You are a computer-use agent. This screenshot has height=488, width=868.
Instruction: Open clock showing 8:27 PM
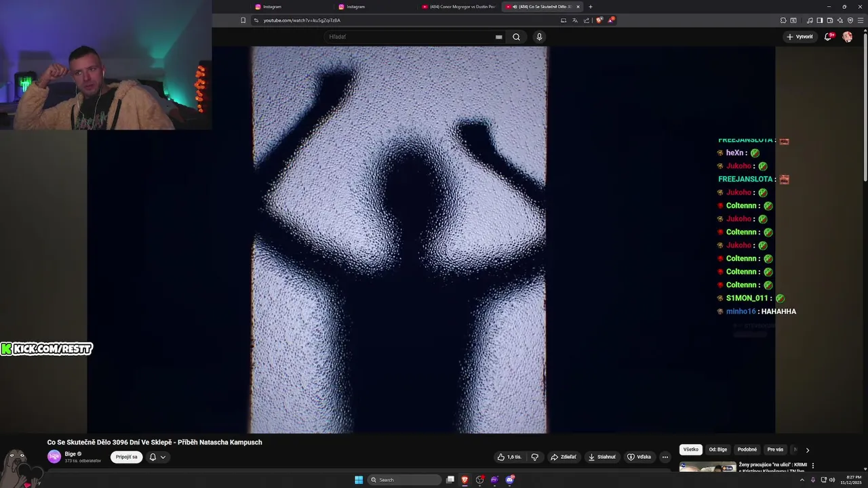(x=850, y=480)
